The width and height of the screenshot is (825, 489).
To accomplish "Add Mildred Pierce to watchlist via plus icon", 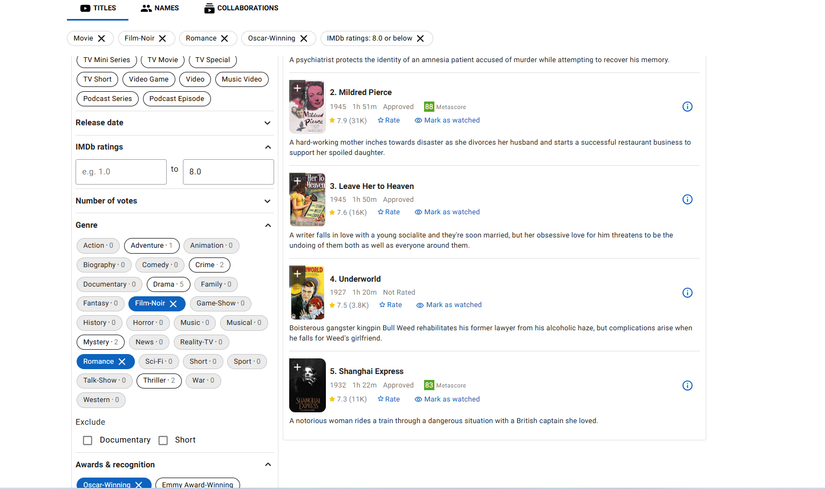I will pos(297,88).
